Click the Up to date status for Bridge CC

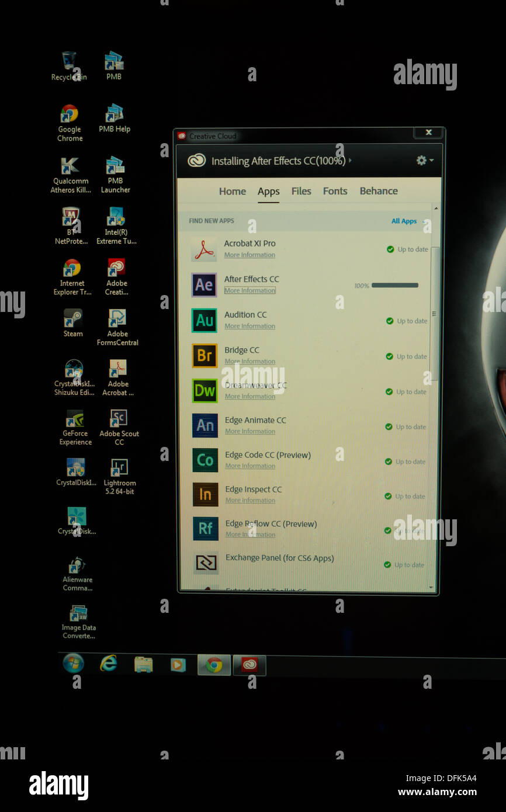pos(407,357)
